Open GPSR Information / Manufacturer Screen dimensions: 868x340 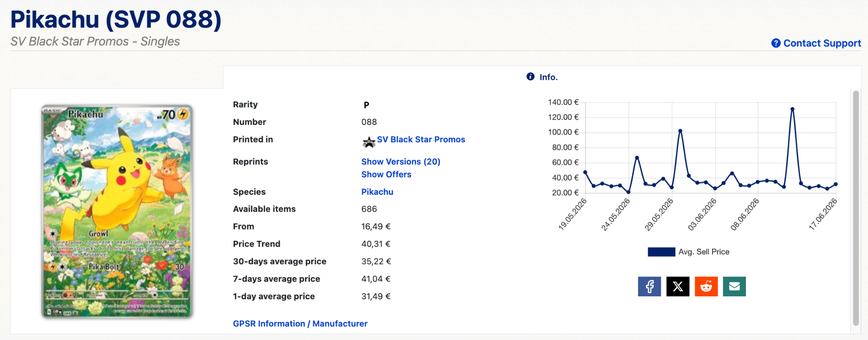[x=300, y=323]
